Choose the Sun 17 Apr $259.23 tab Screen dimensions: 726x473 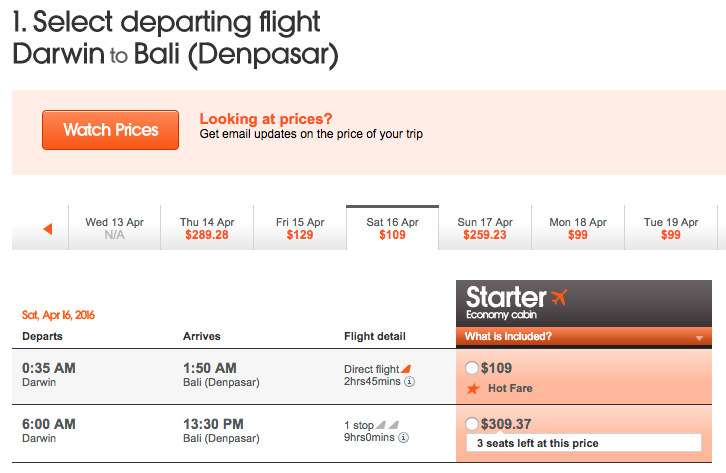485,228
